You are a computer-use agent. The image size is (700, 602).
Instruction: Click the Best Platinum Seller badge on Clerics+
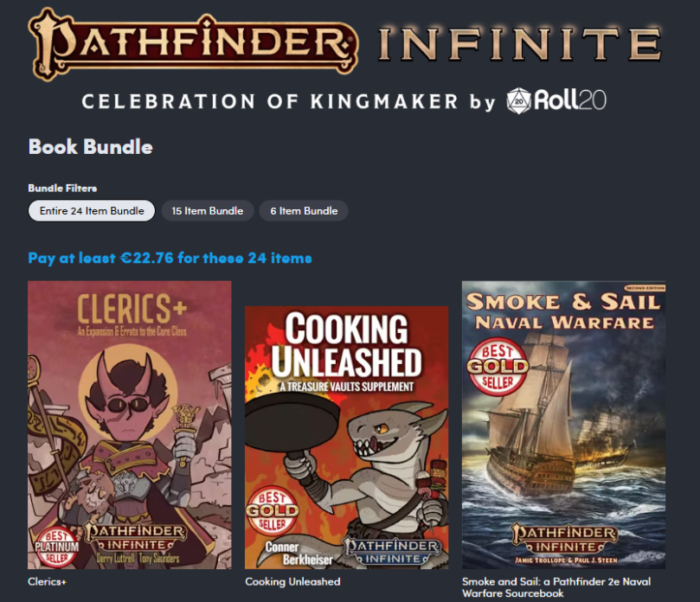coord(57,548)
